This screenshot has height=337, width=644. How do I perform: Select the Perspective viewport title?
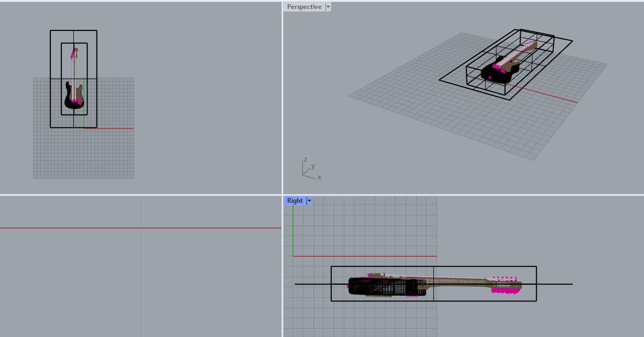tap(304, 7)
